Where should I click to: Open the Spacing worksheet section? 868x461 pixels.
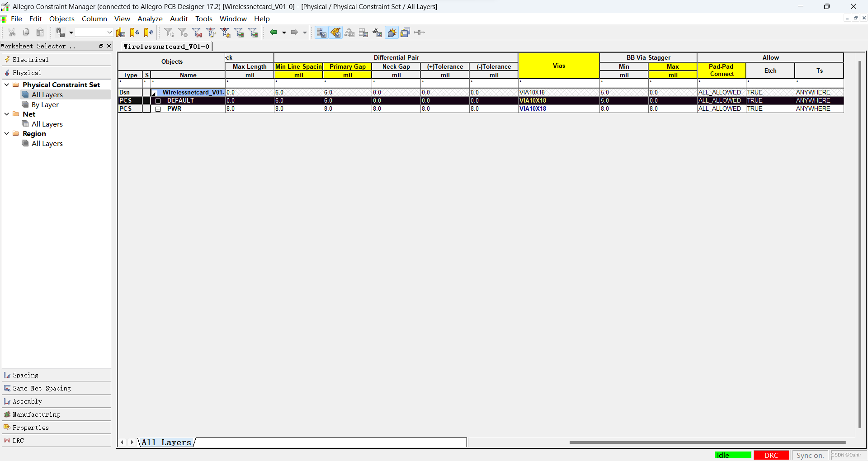point(25,375)
